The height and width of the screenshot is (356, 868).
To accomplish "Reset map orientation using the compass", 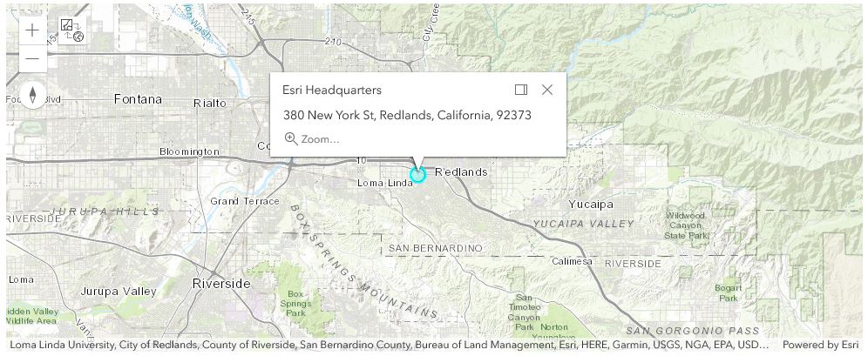I will (32, 94).
